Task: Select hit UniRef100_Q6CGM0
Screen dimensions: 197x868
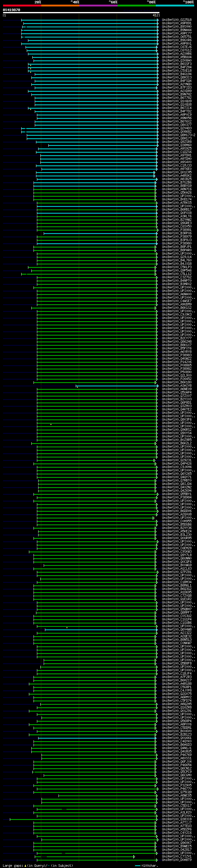Action: 177,775
